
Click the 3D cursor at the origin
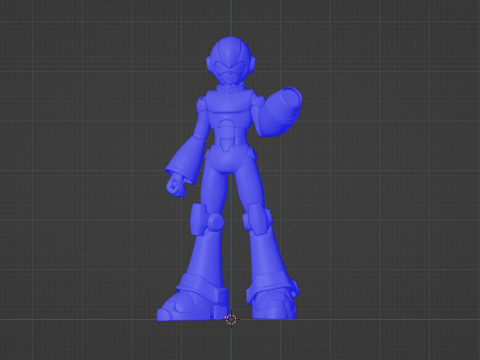pos(231,319)
